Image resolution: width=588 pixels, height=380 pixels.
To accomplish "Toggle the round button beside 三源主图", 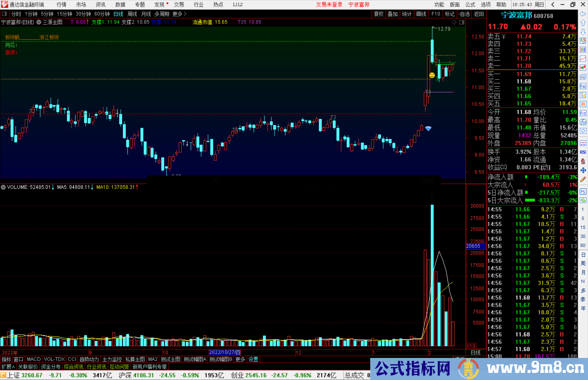I will click(x=39, y=22).
